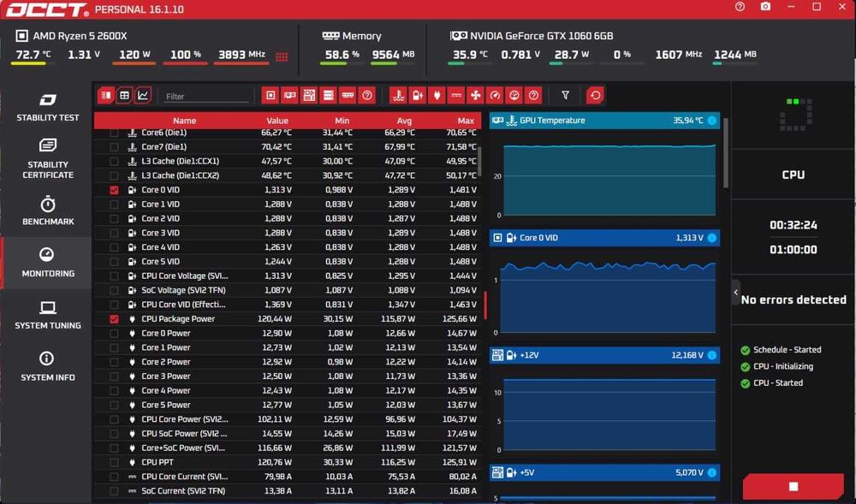Sort table by Max column header
This screenshot has width=856, height=504.
coord(466,121)
